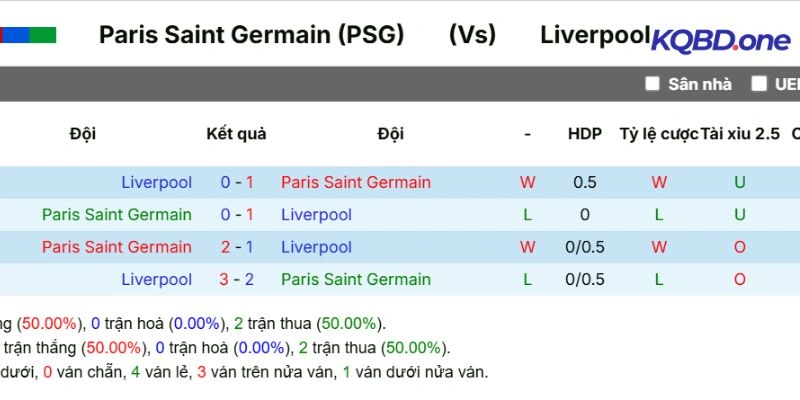The width and height of the screenshot is (800, 400).
Task: Open the 2 - 1 match score
Action: pos(237,247)
